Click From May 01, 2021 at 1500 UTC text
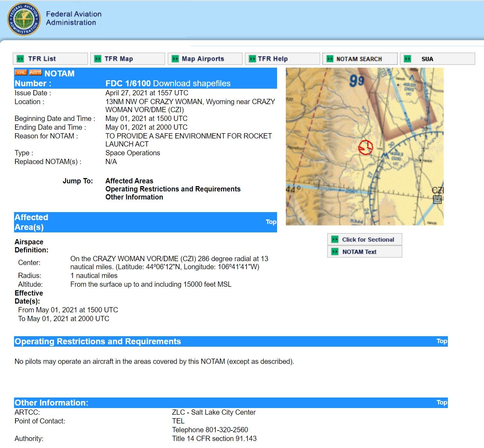The height and width of the screenshot is (448, 484). 68,310
